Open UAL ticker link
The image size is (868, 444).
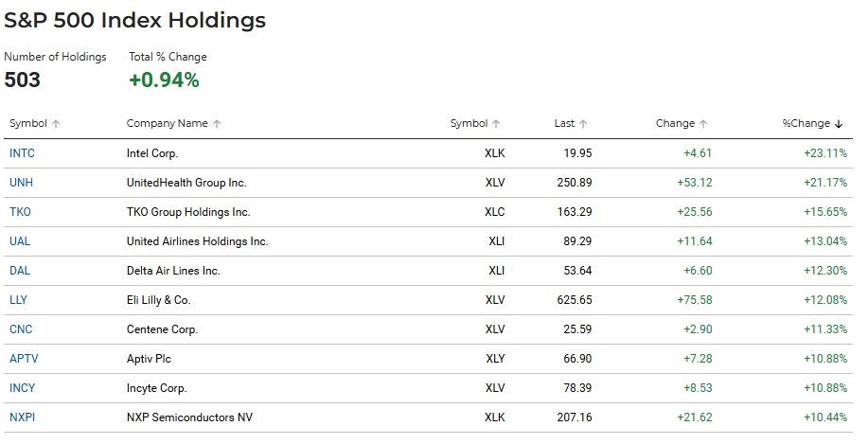click(20, 241)
